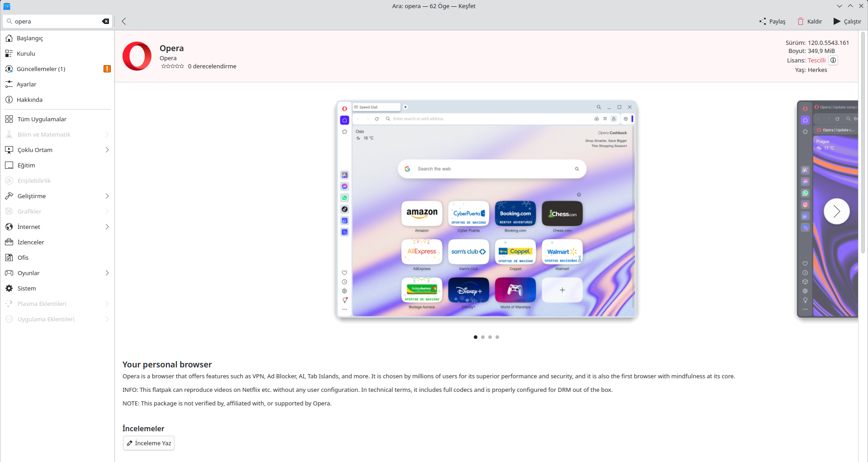
Task: Open the main Opera Speed Dial screenshot
Action: click(486, 209)
